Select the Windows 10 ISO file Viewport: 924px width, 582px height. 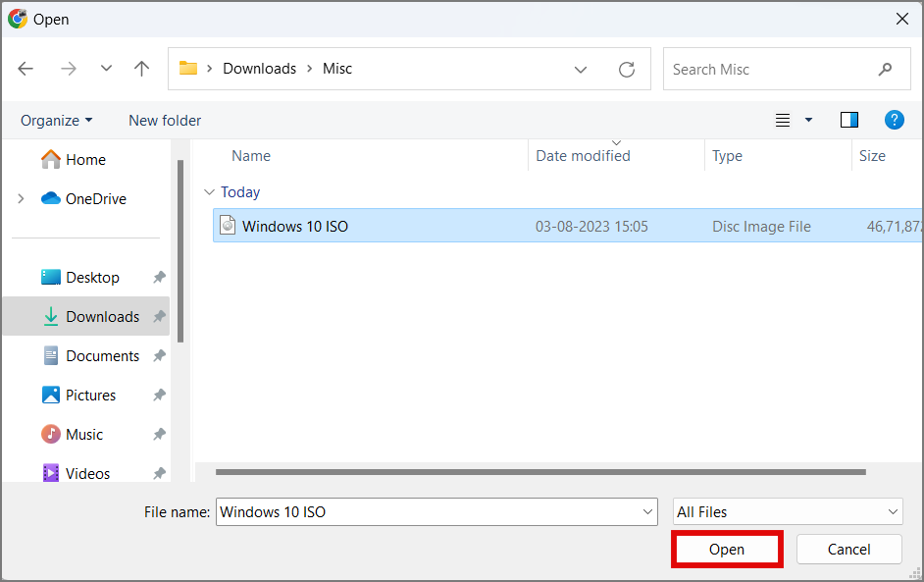pos(568,227)
